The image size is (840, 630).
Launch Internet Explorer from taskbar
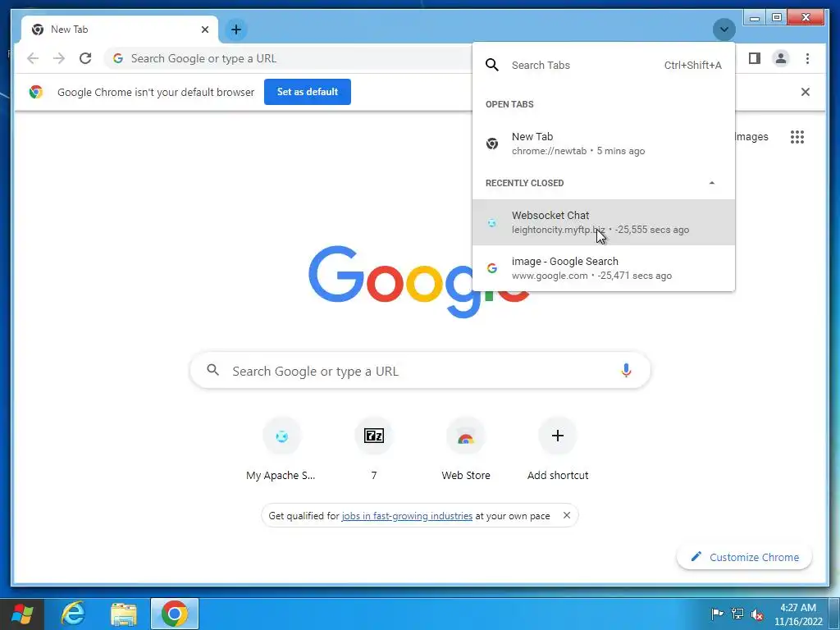(x=73, y=614)
